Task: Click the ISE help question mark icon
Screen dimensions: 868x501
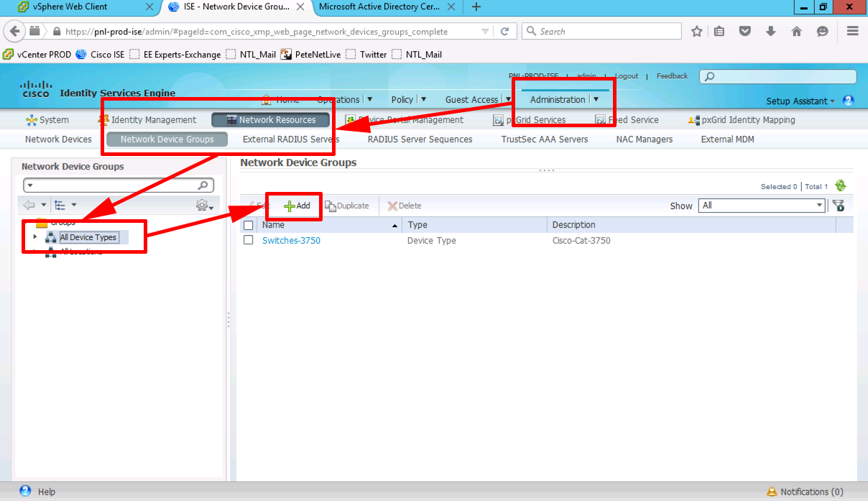Action: coord(848,101)
